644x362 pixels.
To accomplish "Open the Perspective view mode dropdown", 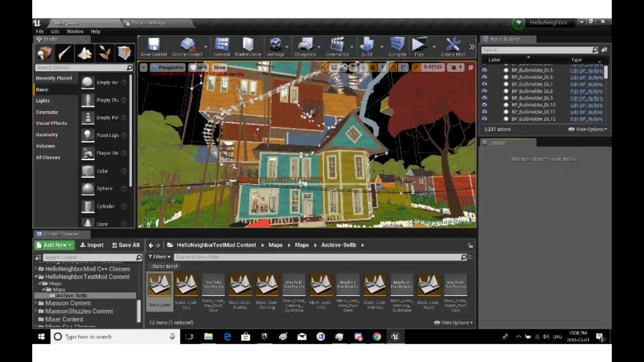I will (168, 67).
